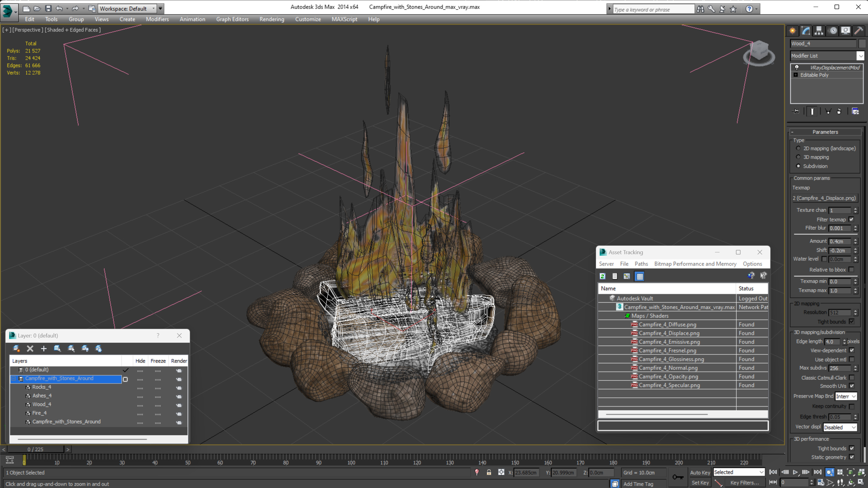The width and height of the screenshot is (868, 488).
Task: Enable Relative to bbox checkbox
Action: click(x=852, y=269)
